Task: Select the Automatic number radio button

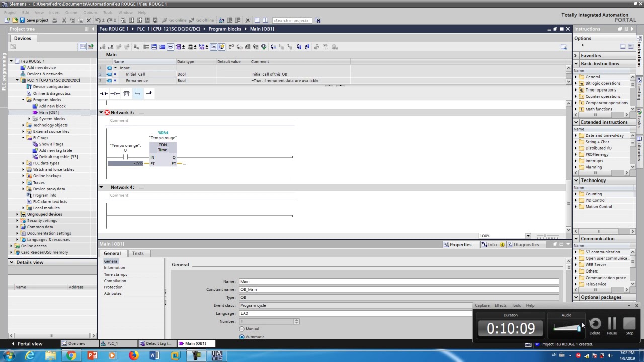Action: (242, 337)
